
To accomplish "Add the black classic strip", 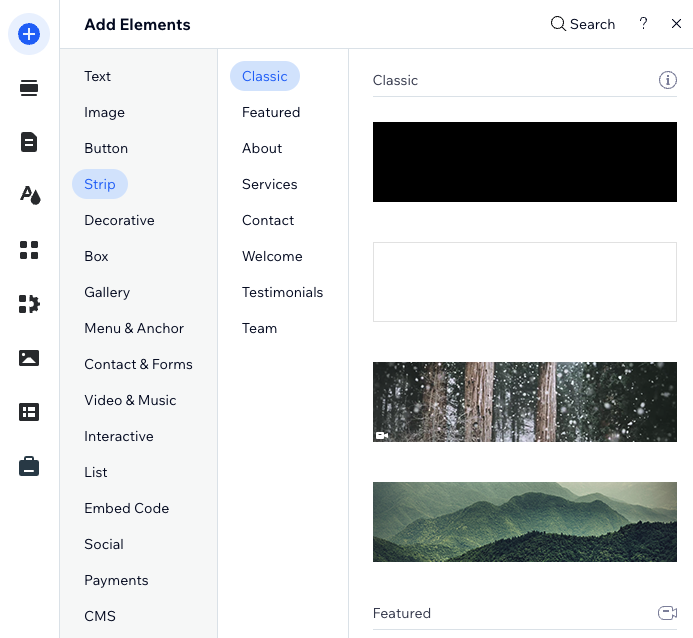I will click(x=525, y=162).
